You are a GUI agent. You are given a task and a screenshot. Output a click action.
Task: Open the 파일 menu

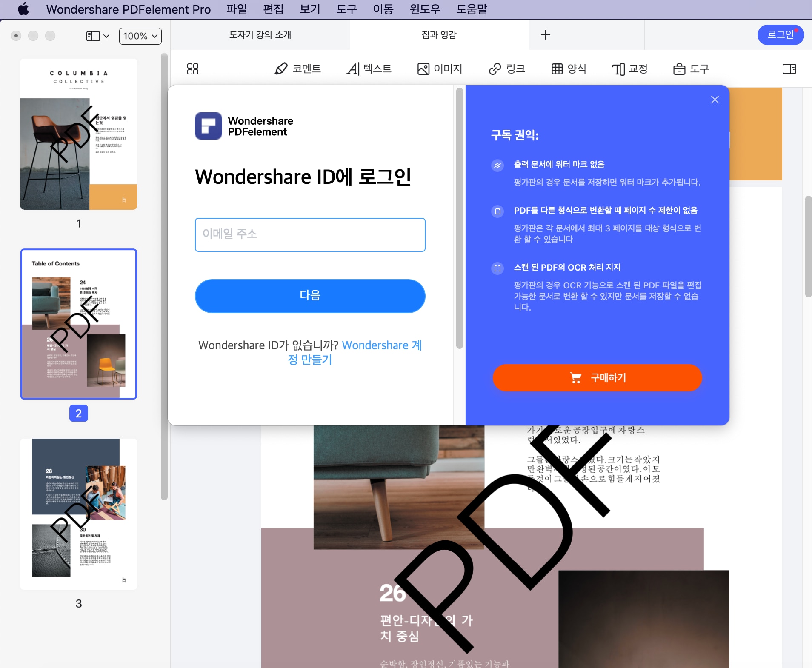[x=237, y=9]
